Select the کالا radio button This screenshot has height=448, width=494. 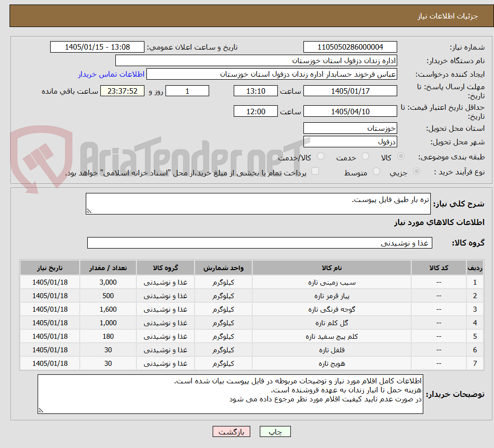pyautogui.click(x=401, y=156)
